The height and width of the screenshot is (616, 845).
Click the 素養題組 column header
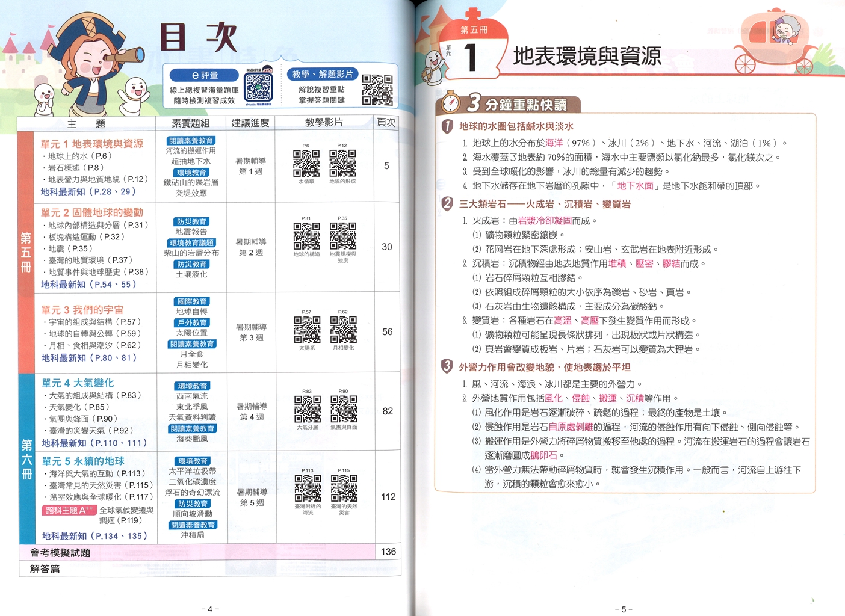point(191,123)
